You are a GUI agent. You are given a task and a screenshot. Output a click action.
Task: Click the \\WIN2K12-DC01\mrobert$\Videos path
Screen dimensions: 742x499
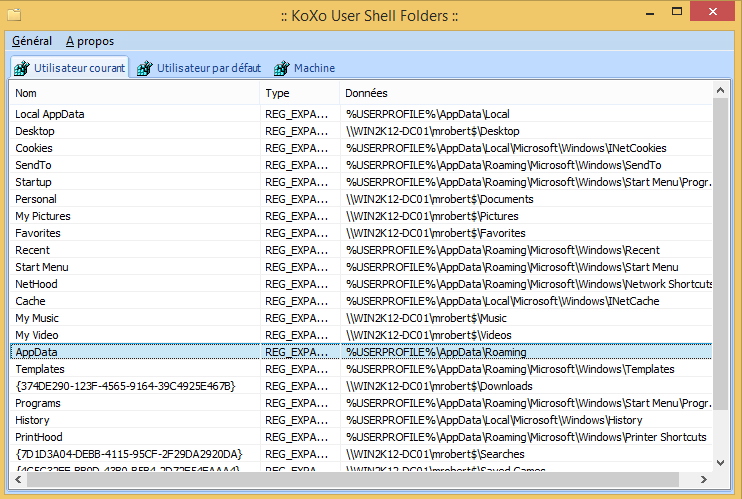[429, 336]
